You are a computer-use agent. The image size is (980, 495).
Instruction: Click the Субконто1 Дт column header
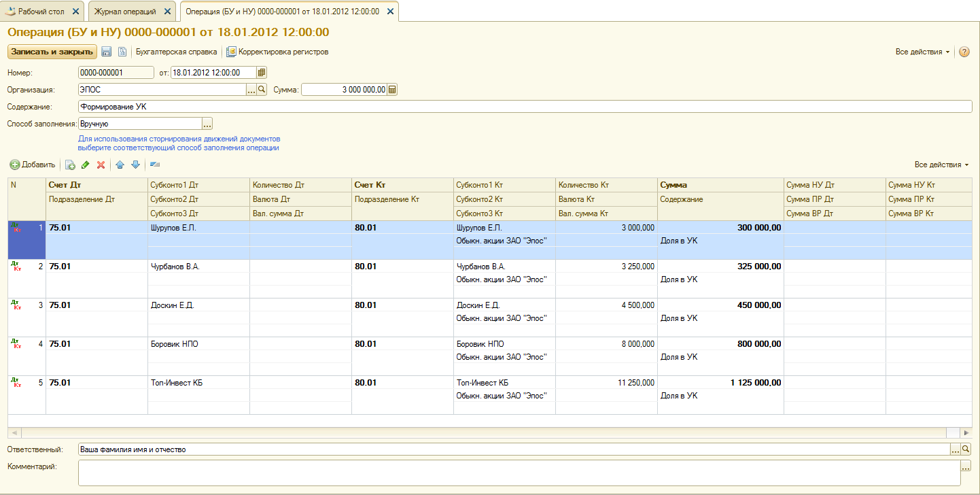198,185
